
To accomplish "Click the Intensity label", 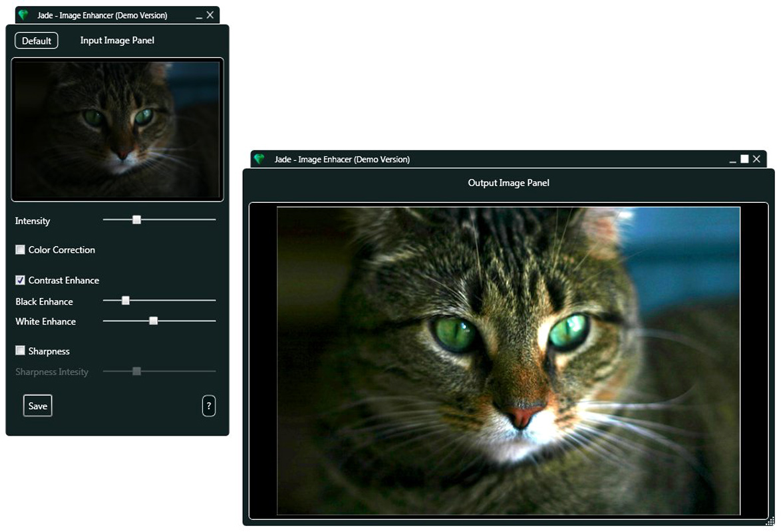I will 33,221.
